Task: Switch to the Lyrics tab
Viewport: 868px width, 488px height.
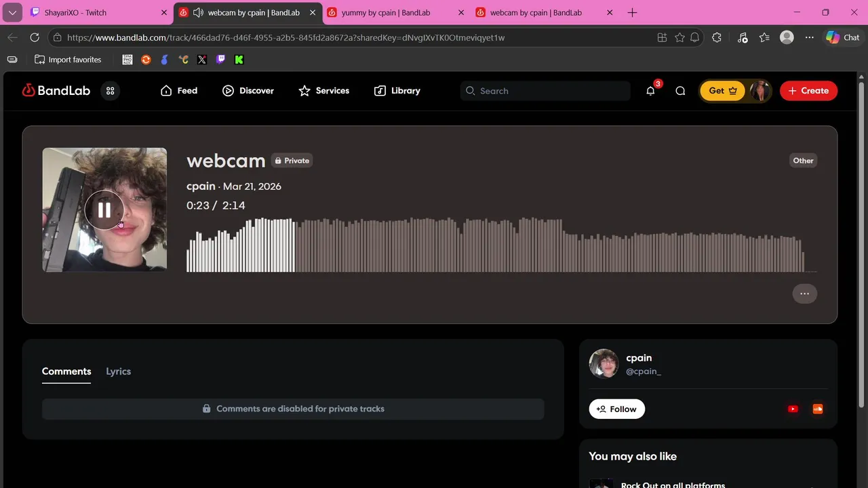Action: point(118,371)
